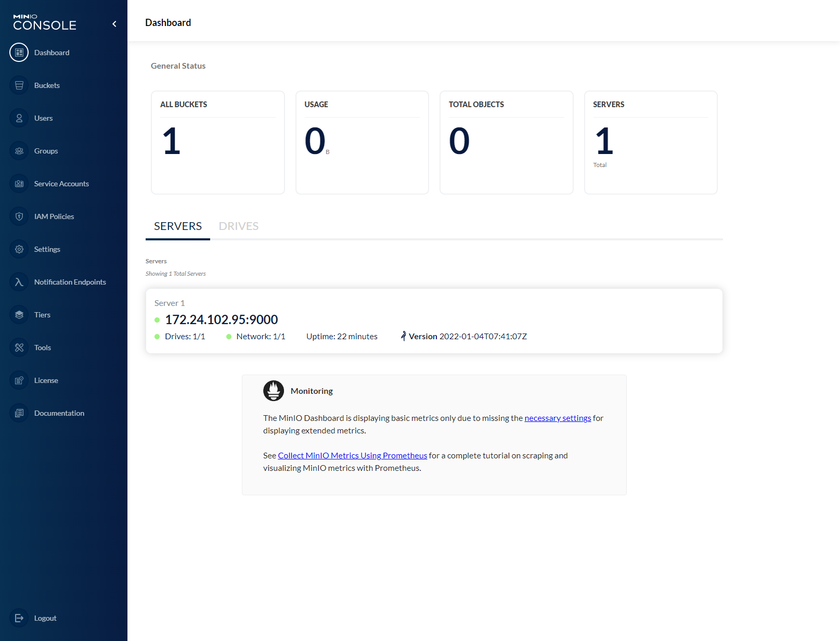Click the Logout text label
The width and height of the screenshot is (840, 641).
coord(45,618)
